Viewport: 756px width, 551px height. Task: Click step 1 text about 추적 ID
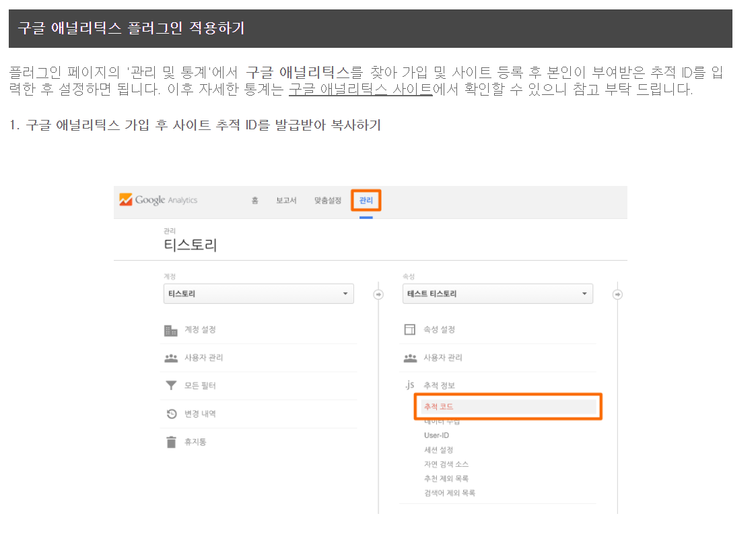(195, 125)
